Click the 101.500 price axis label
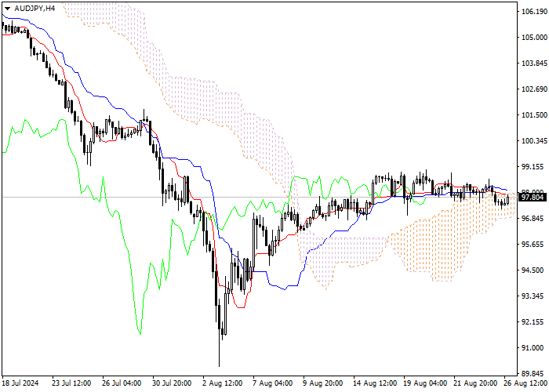Screen dimensions: 549x392 click(534, 115)
